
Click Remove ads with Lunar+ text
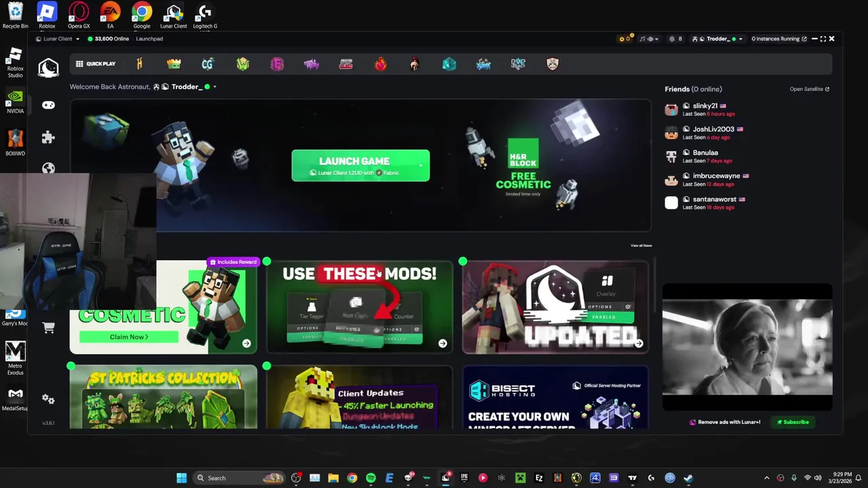point(729,422)
